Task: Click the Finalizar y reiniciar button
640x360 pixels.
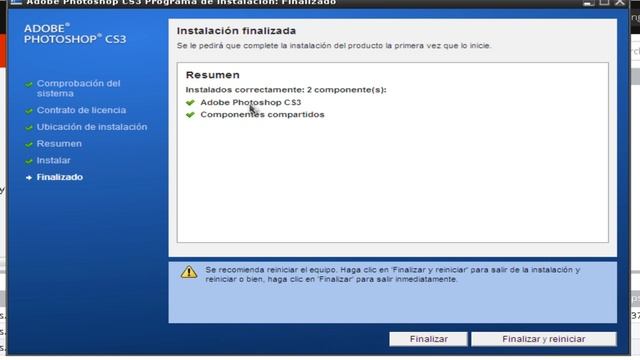Action: [544, 339]
